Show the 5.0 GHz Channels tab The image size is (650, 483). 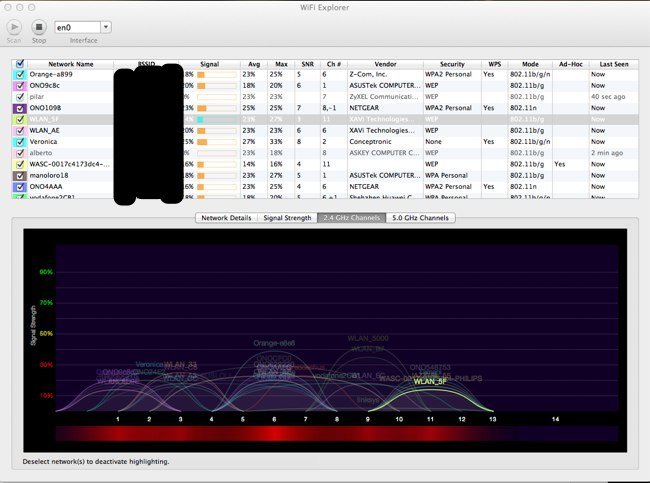[420, 217]
